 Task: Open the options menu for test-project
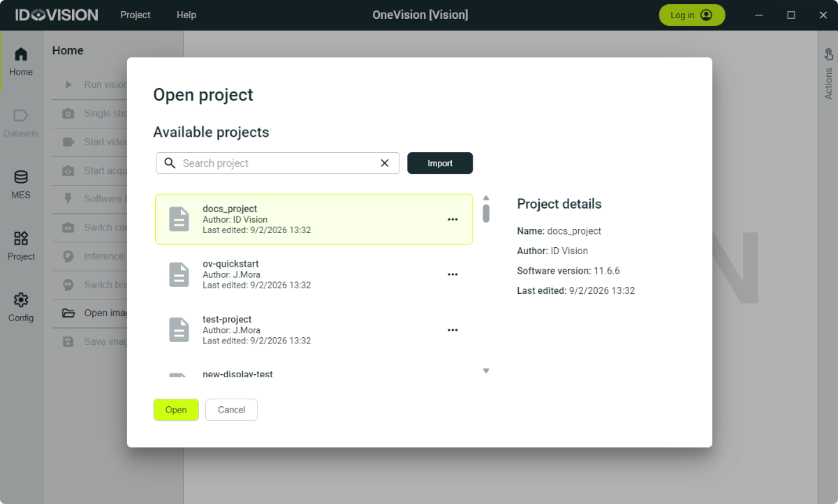(x=453, y=329)
